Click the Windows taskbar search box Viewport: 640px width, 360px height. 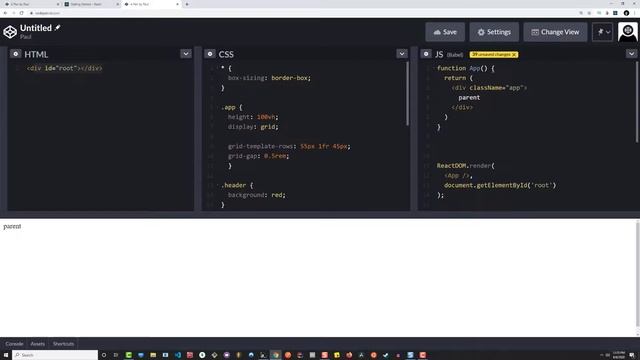(x=55, y=355)
